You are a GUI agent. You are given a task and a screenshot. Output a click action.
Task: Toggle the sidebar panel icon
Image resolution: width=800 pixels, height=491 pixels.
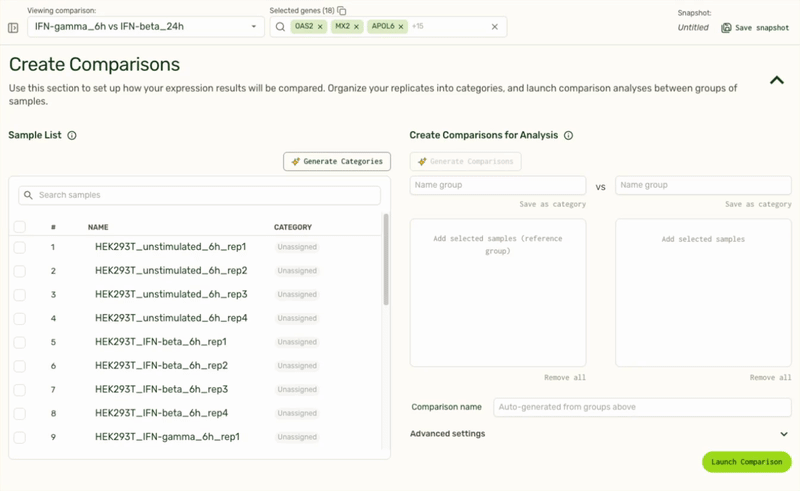point(13,28)
